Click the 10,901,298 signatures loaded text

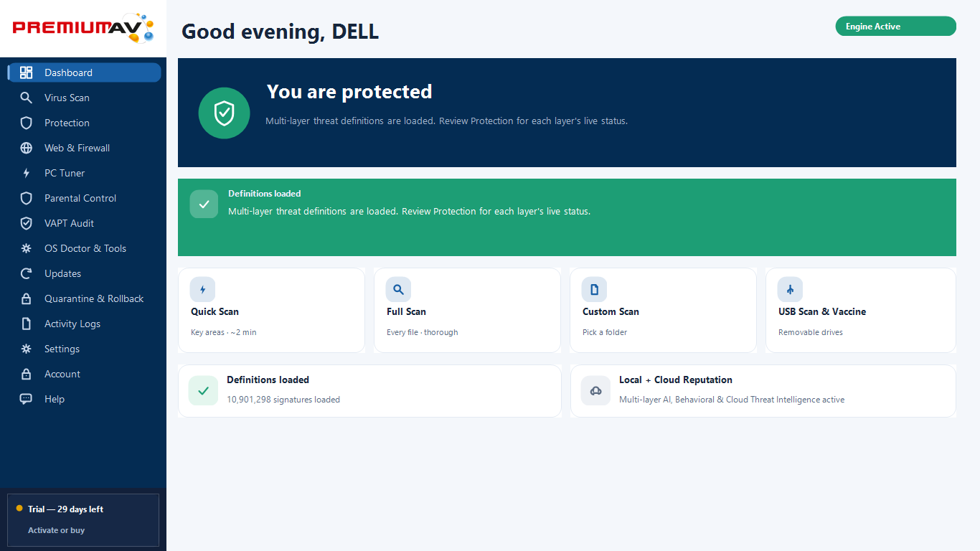tap(283, 400)
